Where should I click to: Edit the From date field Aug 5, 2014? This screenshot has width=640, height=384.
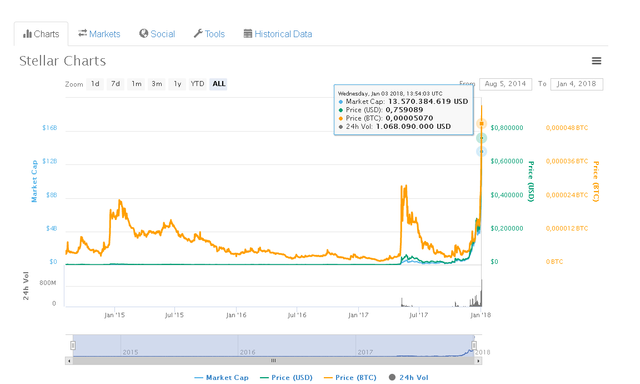tap(505, 84)
